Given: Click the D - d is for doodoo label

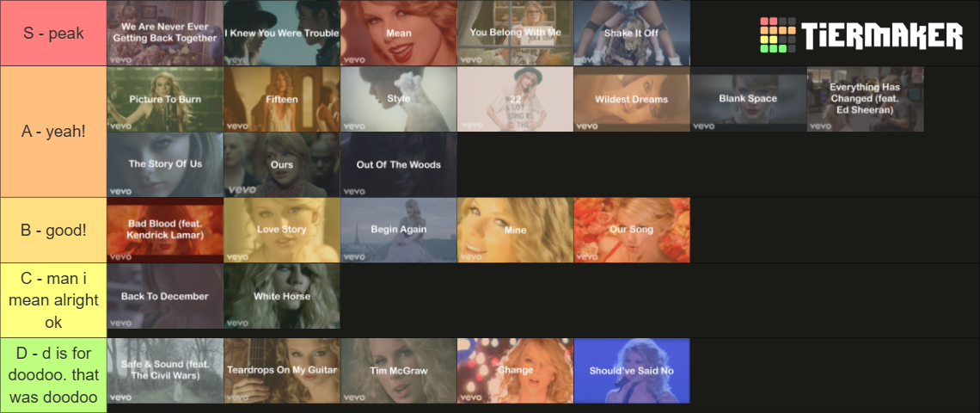Looking at the screenshot, I should [54, 375].
